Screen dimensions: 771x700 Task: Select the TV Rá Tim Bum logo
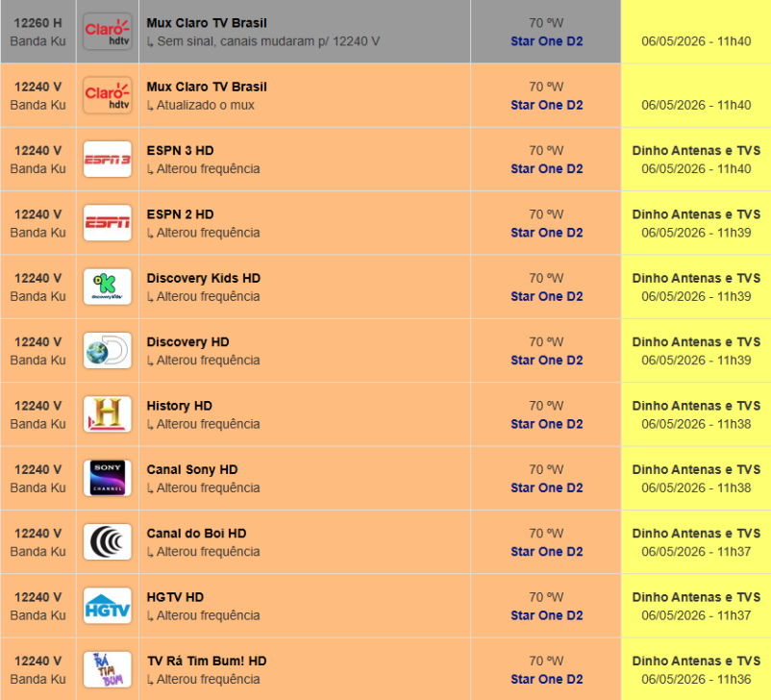[108, 669]
